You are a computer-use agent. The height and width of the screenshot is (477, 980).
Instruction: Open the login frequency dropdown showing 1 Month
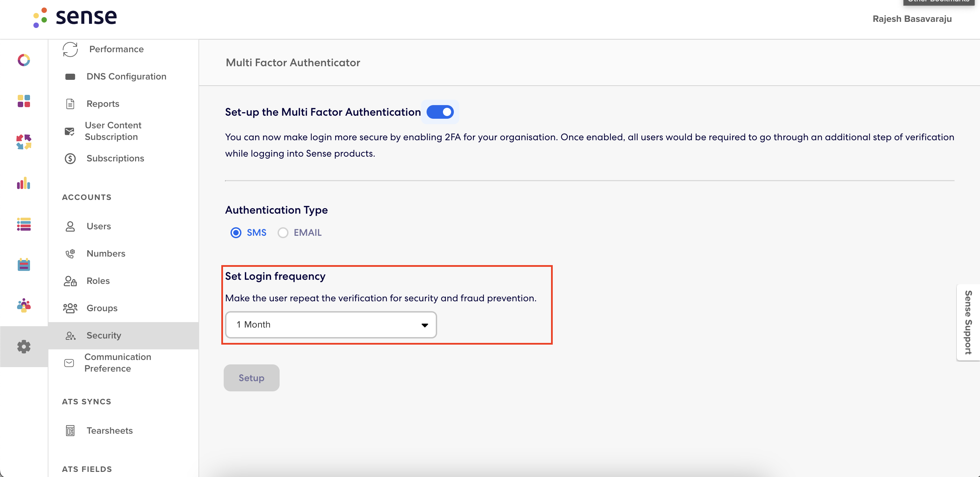pyautogui.click(x=331, y=324)
